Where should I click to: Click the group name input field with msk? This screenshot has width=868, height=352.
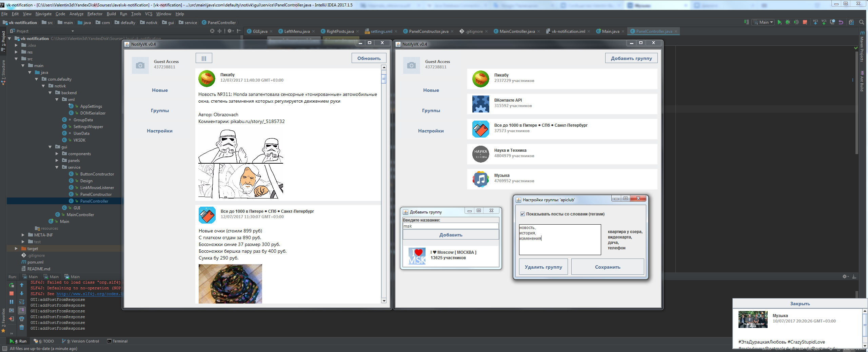coord(451,226)
